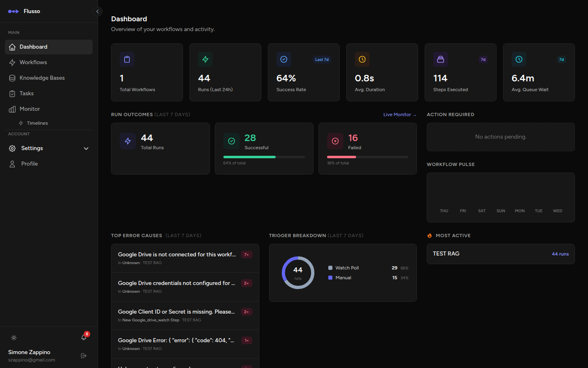Open error 'Google Drive credentials not configured'
This screenshot has width=588, height=368.
tap(185, 287)
